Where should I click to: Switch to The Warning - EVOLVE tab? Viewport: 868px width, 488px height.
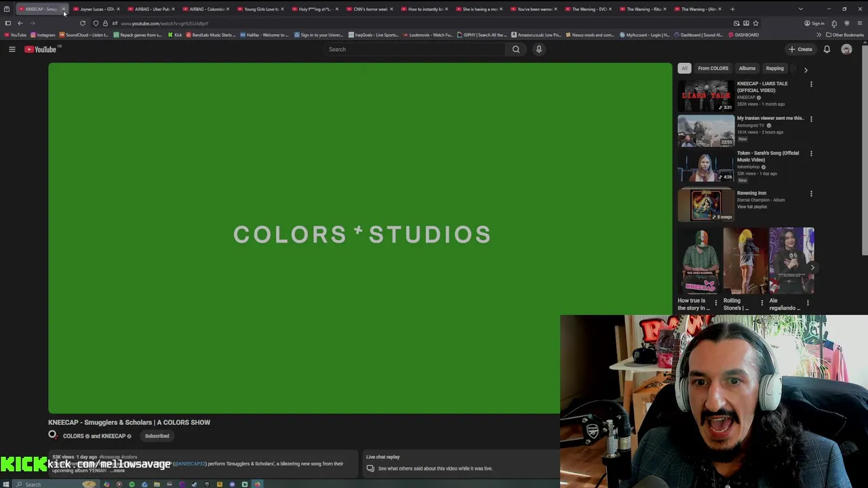pyautogui.click(x=589, y=9)
